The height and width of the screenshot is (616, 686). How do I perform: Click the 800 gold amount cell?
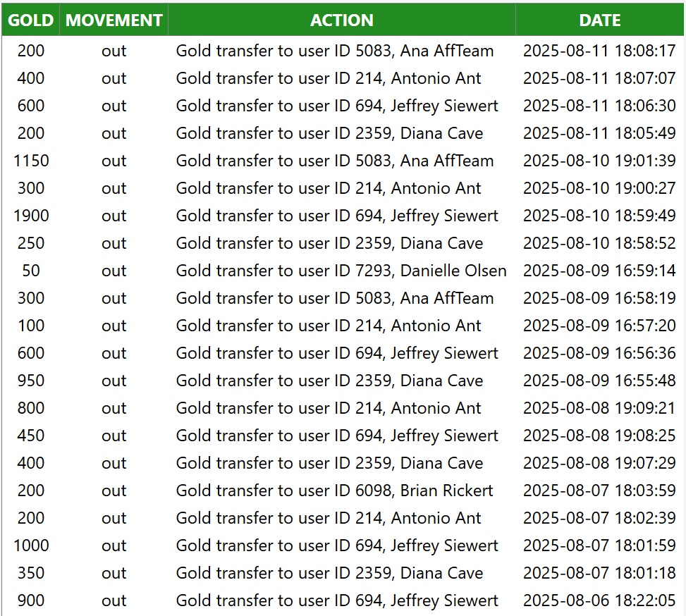31,408
